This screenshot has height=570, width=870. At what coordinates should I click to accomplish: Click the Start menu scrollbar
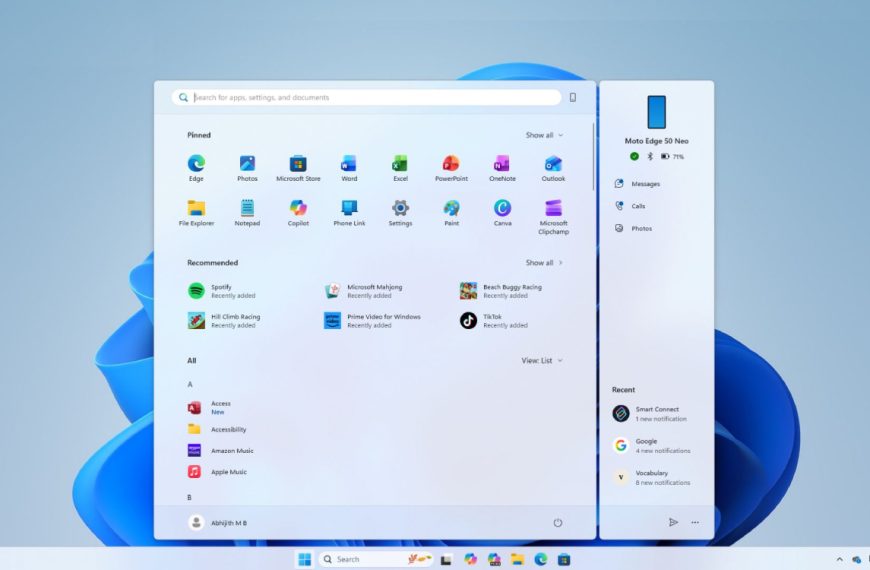tap(594, 157)
